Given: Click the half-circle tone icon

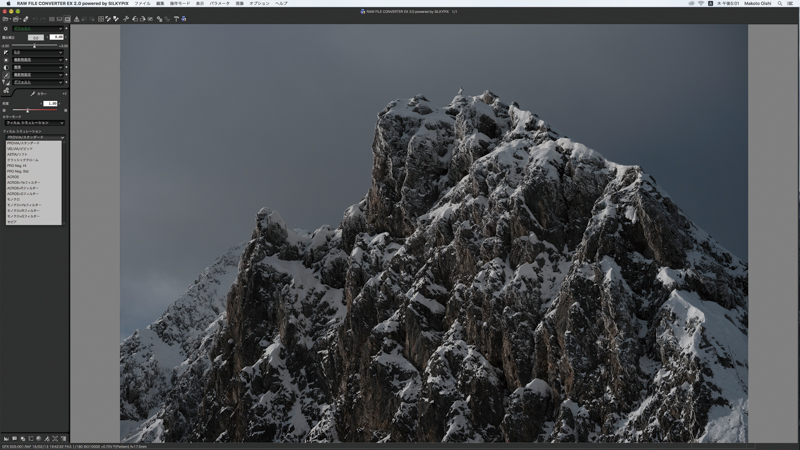Looking at the screenshot, I should [x=6, y=67].
